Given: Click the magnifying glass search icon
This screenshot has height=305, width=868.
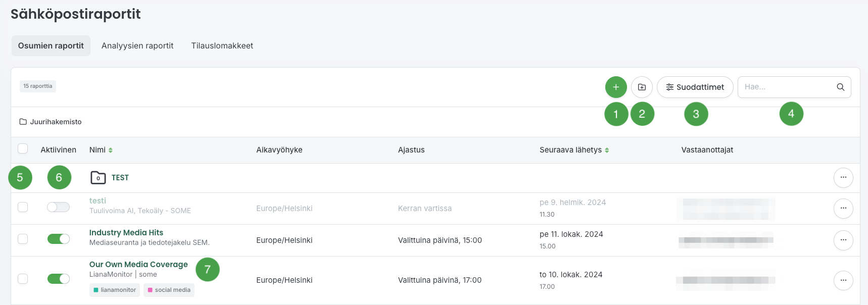Looking at the screenshot, I should coord(840,87).
